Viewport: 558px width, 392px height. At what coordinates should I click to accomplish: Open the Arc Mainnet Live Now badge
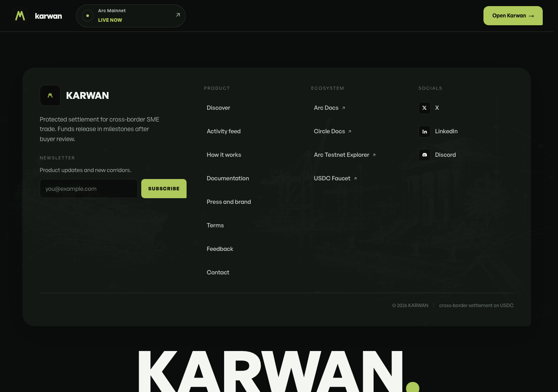pos(131,16)
